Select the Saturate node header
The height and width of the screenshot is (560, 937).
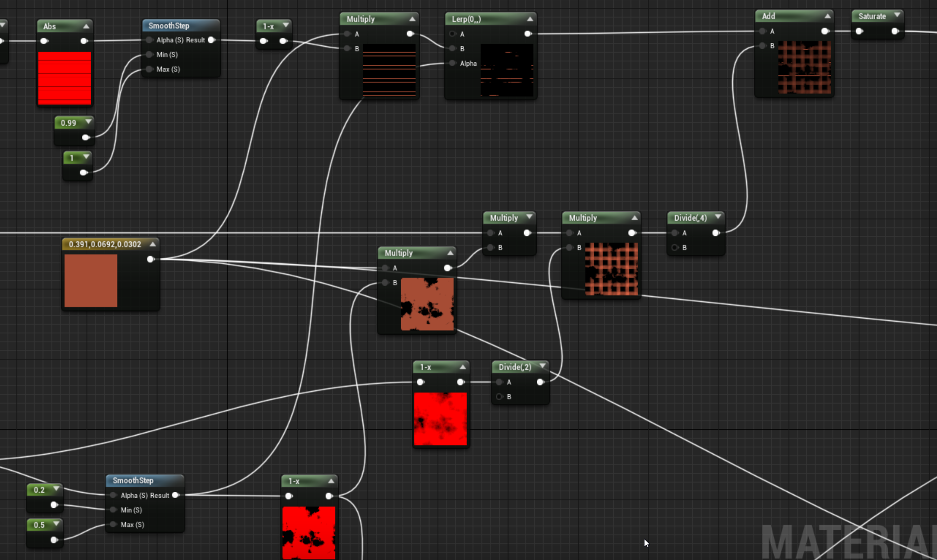877,16
